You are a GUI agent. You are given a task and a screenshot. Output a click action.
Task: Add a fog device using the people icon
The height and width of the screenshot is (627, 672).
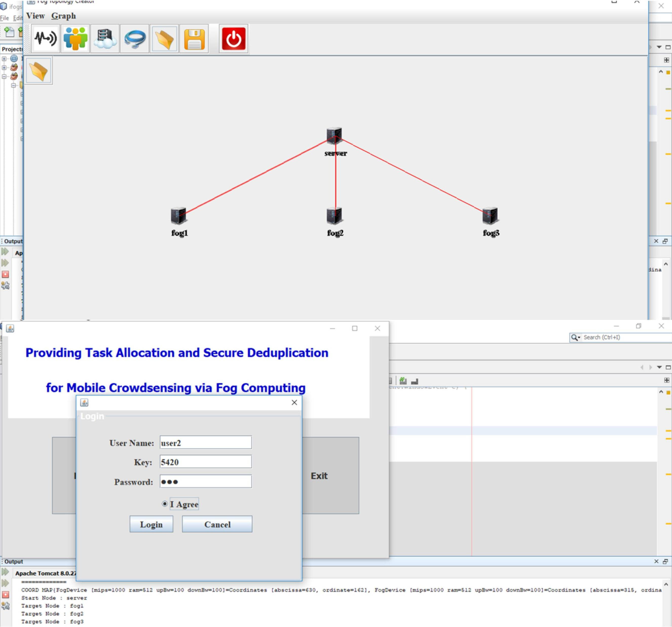pyautogui.click(x=76, y=39)
